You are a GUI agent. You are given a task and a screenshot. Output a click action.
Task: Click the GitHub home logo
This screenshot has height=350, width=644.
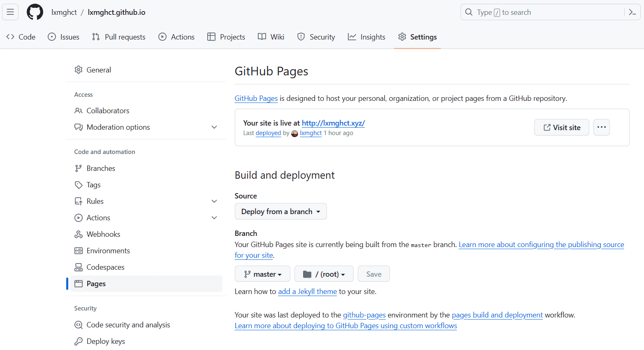click(35, 12)
